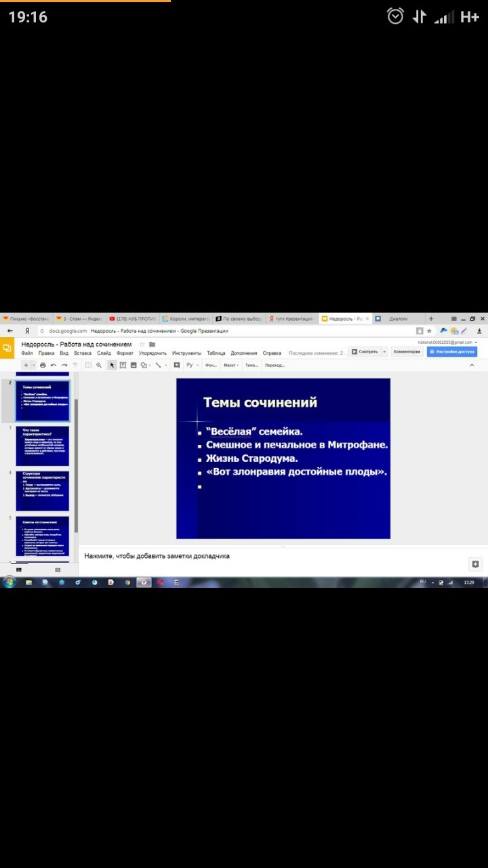Click the Windows Start button
The height and width of the screenshot is (868, 488).
point(9,582)
